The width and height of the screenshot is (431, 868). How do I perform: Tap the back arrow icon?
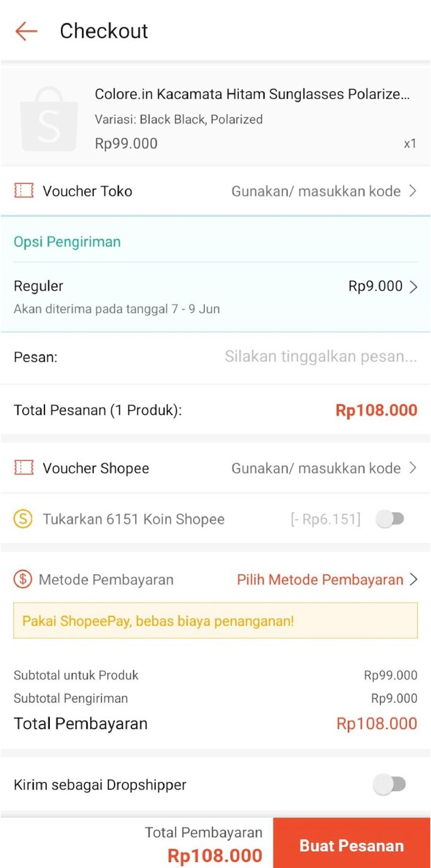tap(26, 31)
